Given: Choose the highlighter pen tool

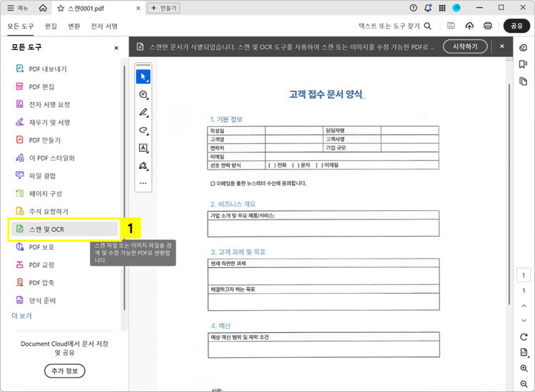Looking at the screenshot, I should (143, 112).
